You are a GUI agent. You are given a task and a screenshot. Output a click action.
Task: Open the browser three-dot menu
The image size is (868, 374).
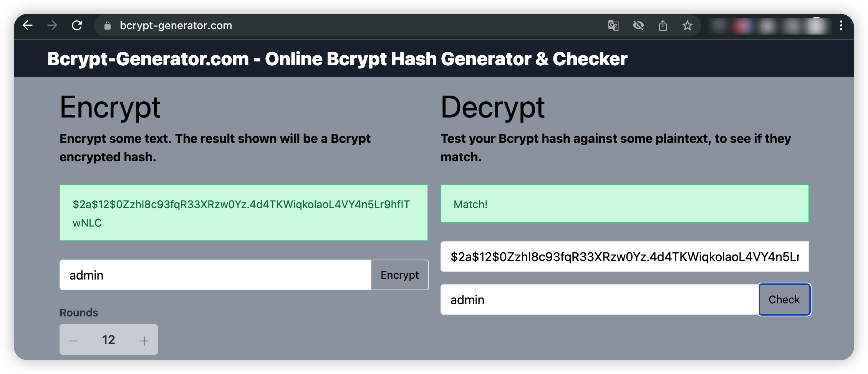(841, 25)
